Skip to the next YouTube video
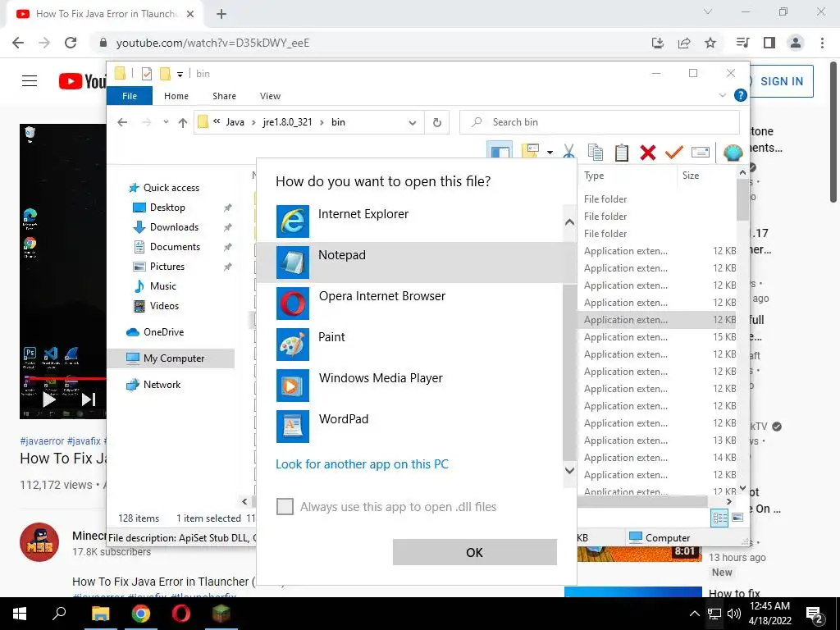This screenshot has height=630, width=840. [x=89, y=399]
